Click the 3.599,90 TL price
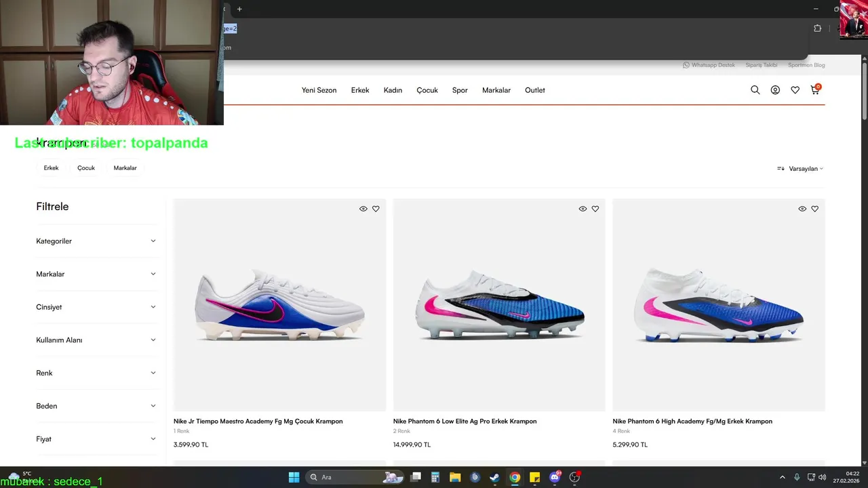Screen dimensions: 868x488 click(x=191, y=445)
